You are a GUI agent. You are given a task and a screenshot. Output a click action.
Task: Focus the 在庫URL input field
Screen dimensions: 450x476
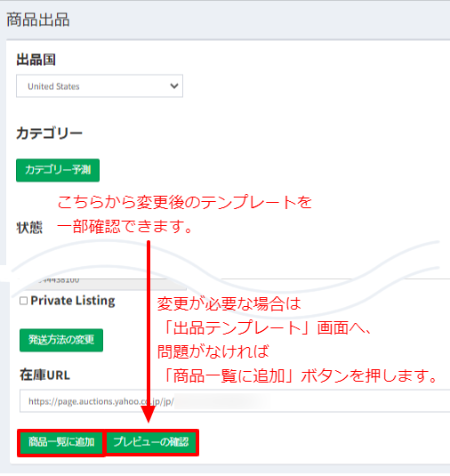(x=235, y=401)
